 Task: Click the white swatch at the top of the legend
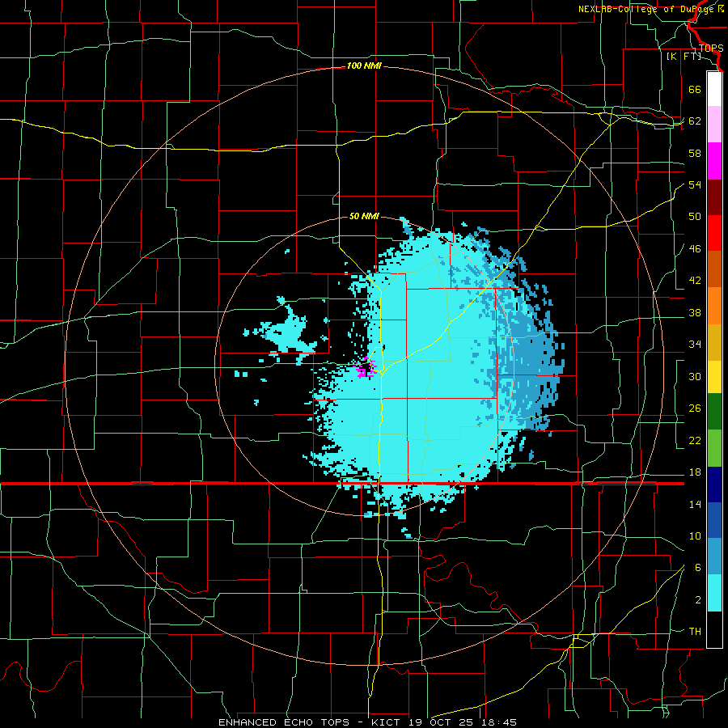point(714,89)
